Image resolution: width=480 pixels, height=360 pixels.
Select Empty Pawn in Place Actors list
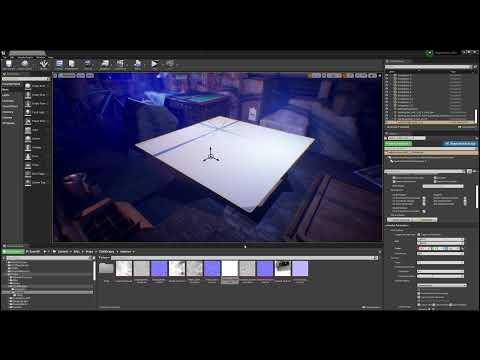pos(37,103)
